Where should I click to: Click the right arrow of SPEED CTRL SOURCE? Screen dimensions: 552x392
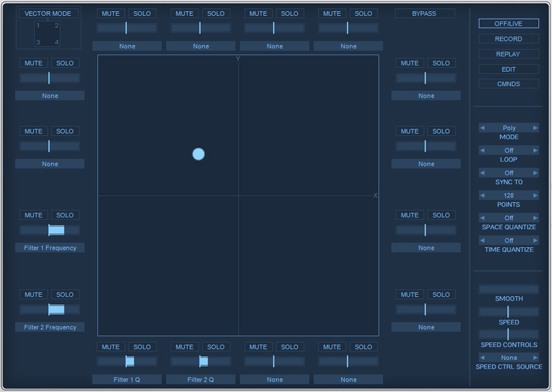point(535,357)
